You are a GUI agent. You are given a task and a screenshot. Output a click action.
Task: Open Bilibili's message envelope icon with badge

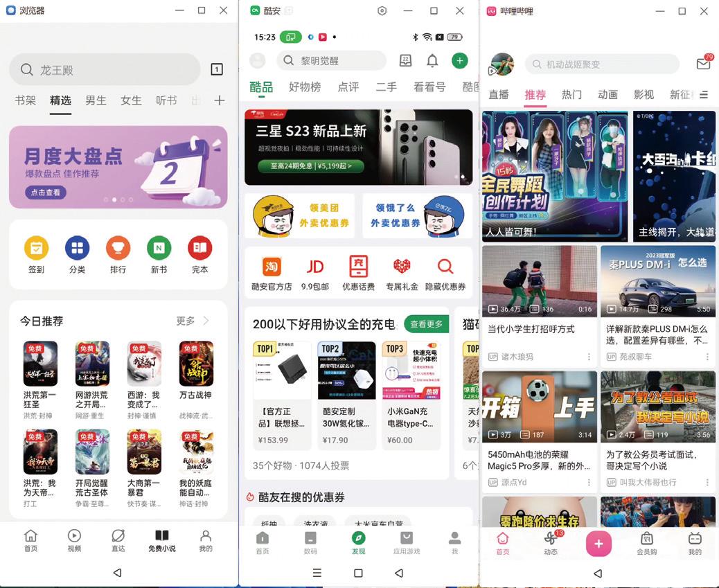[x=703, y=63]
